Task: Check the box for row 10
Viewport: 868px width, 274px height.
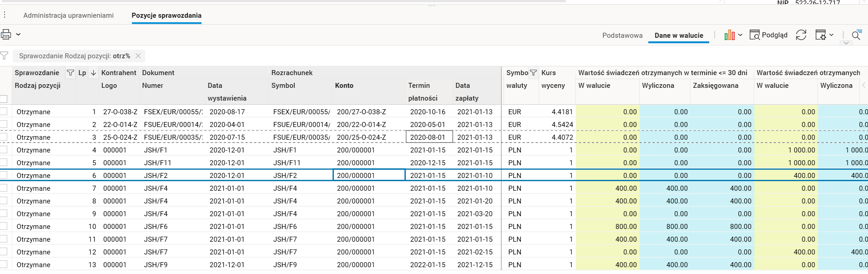Action: (x=4, y=226)
